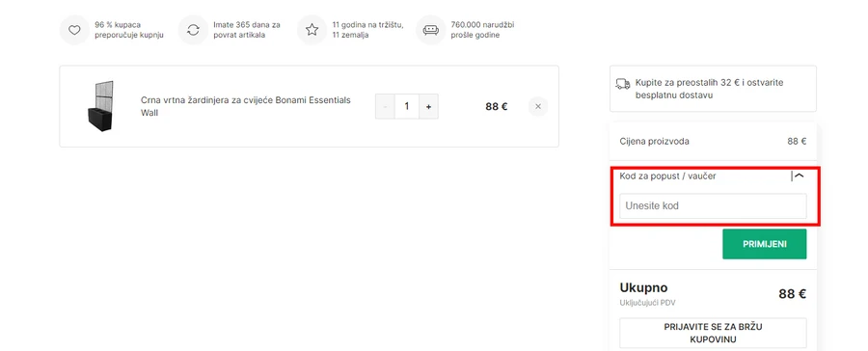Click the quantity number field
868x351 pixels.
click(x=407, y=106)
